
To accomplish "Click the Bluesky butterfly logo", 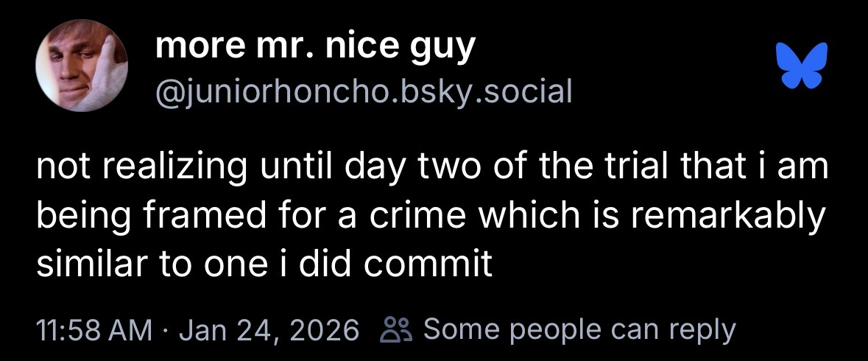I will 801,66.
